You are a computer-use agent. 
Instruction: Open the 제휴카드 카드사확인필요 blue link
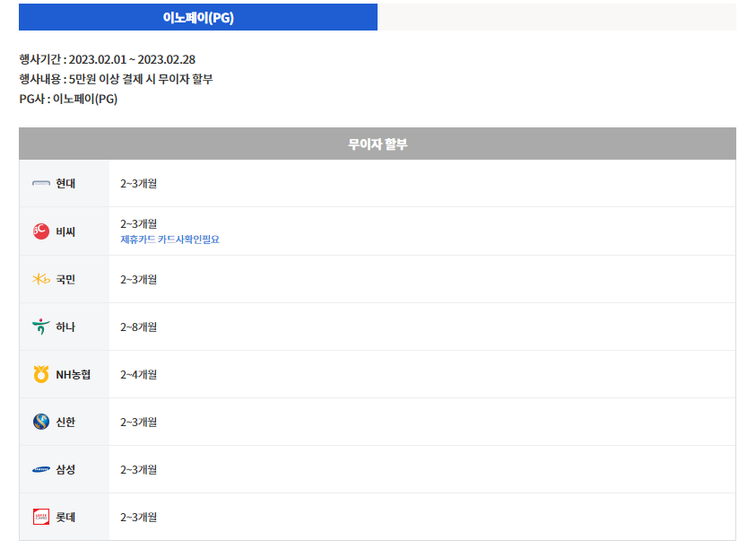pyautogui.click(x=169, y=240)
